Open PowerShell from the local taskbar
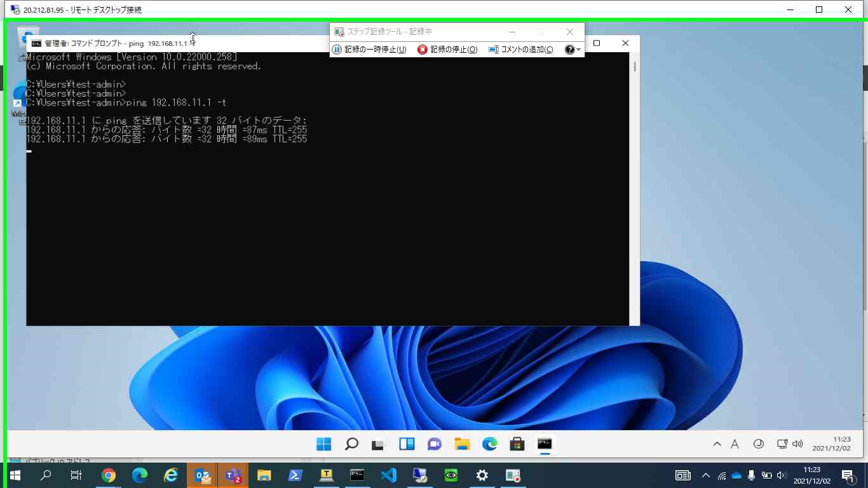The width and height of the screenshot is (868, 488). (295, 475)
